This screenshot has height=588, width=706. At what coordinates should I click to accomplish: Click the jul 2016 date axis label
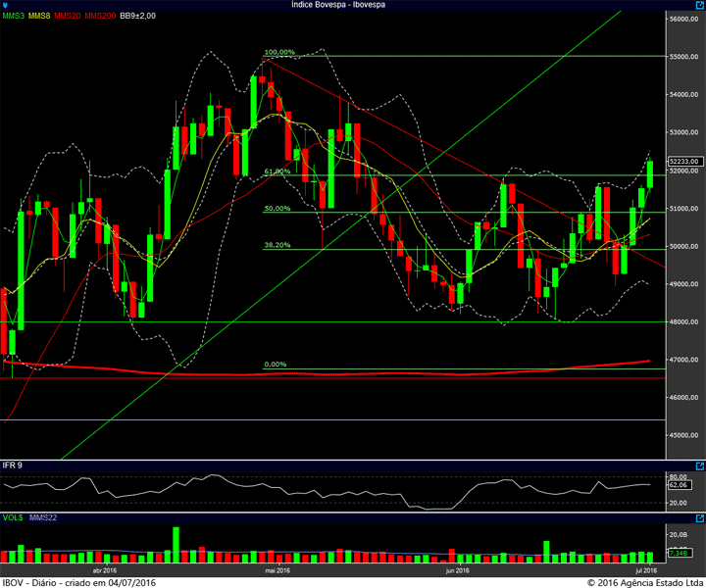click(646, 570)
